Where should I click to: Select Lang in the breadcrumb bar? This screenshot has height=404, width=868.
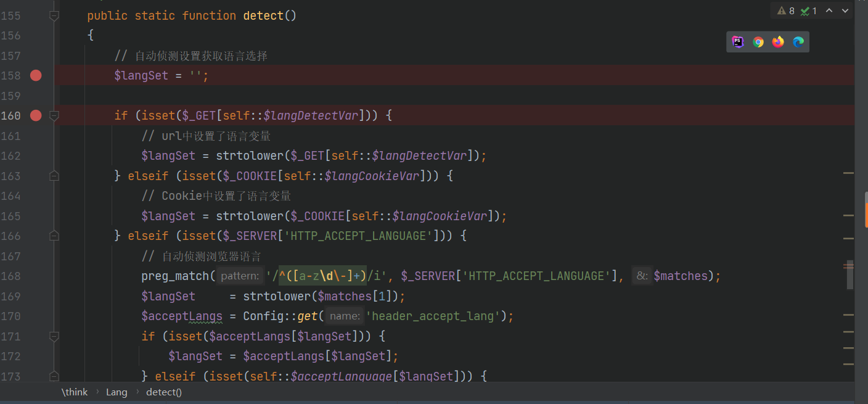pos(117,392)
